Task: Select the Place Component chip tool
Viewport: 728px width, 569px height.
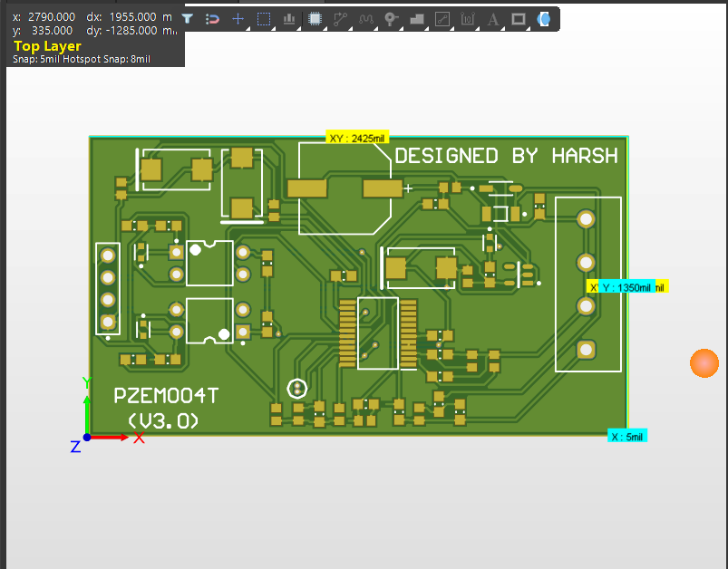Action: click(x=315, y=19)
